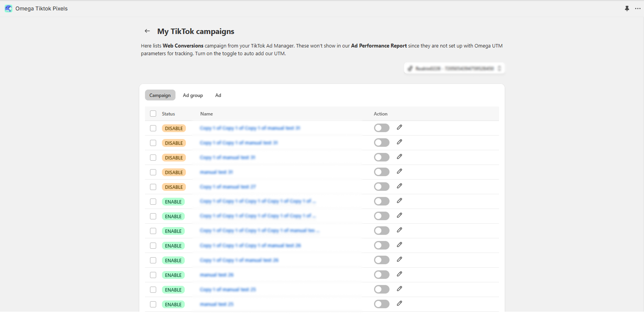Click pencil icon on the fifth DISABLE row
The height and width of the screenshot is (314, 644).
click(400, 186)
